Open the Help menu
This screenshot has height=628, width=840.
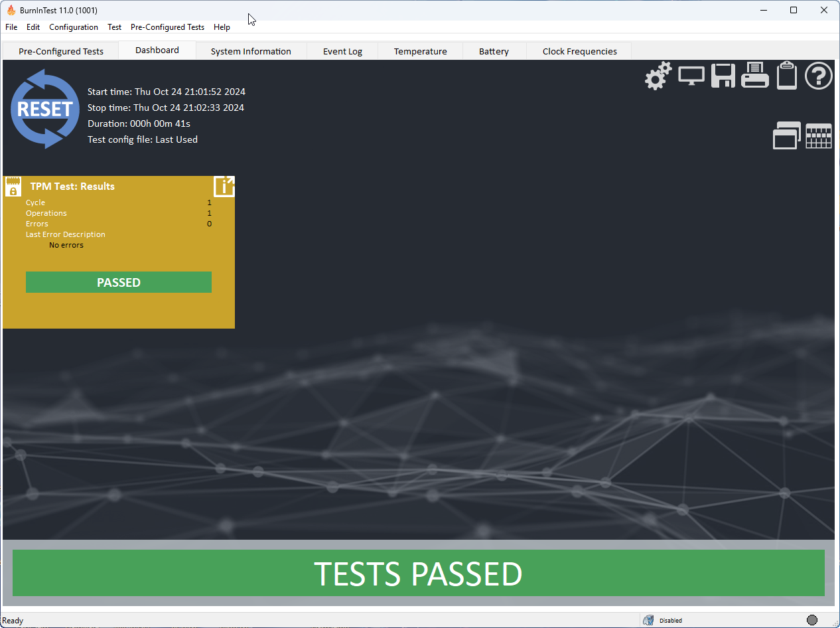pos(222,27)
